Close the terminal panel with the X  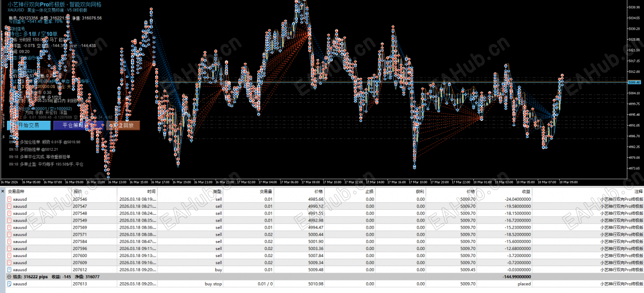[3, 191]
